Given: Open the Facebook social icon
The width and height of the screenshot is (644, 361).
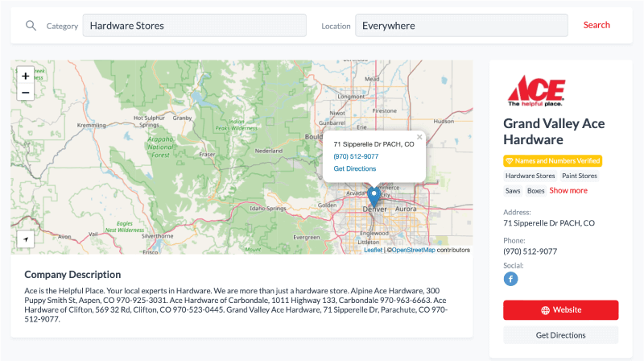Looking at the screenshot, I should (510, 279).
